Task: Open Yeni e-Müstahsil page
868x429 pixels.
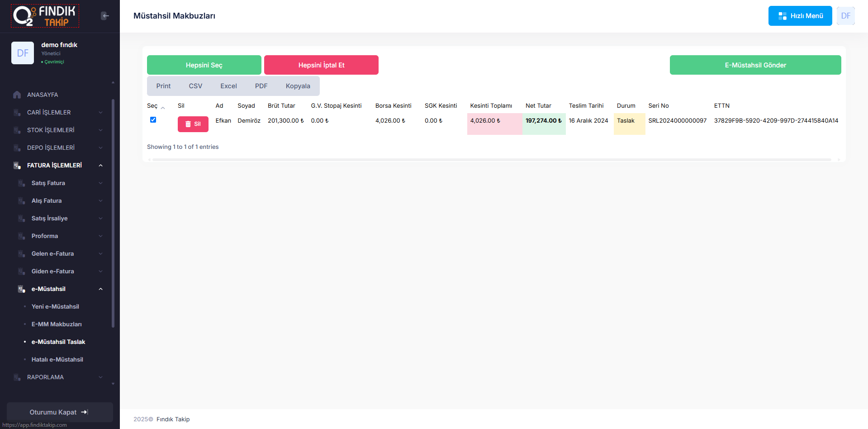Action: pyautogui.click(x=55, y=306)
